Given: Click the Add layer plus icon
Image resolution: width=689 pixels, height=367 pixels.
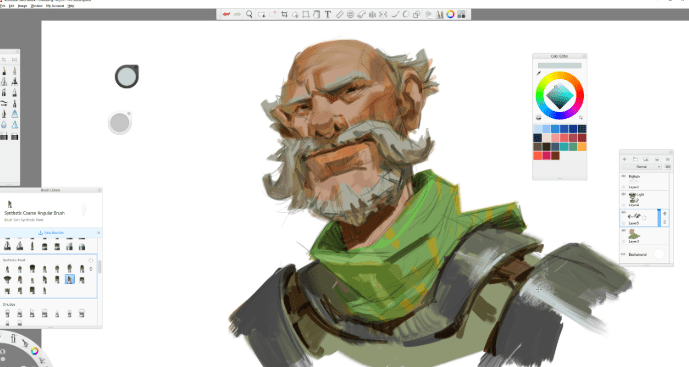Looking at the screenshot, I should 624,159.
